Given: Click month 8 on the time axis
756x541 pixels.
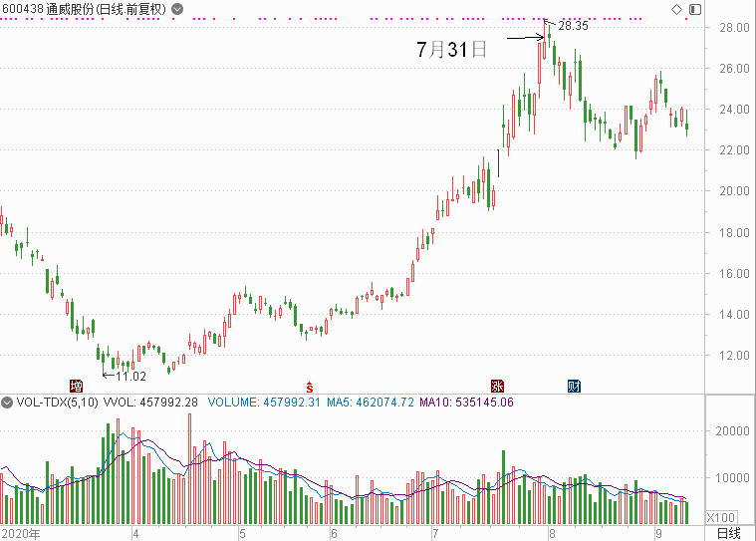Looking at the screenshot, I should click(552, 534).
